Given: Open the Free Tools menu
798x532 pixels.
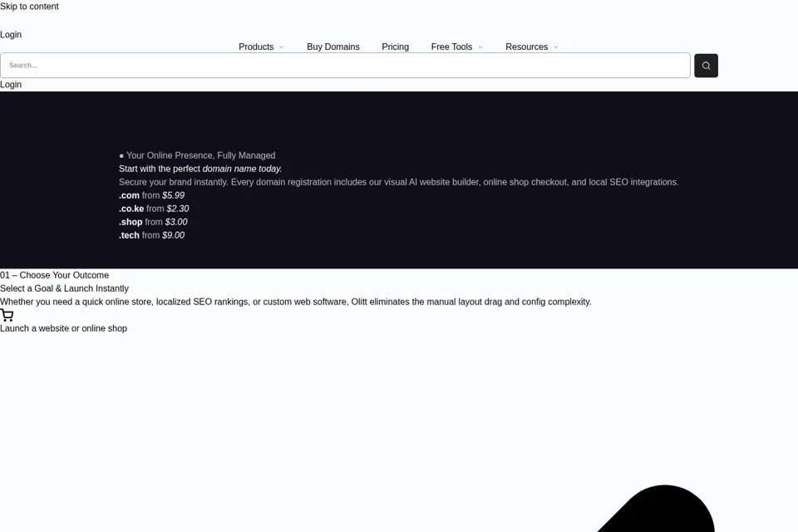Looking at the screenshot, I should [x=451, y=47].
